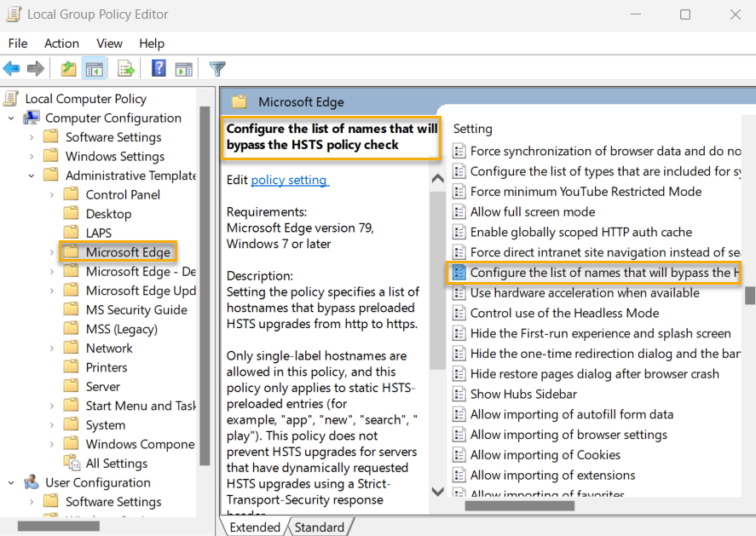Open Help using the question mark icon
This screenshot has width=756, height=536.
[x=159, y=69]
